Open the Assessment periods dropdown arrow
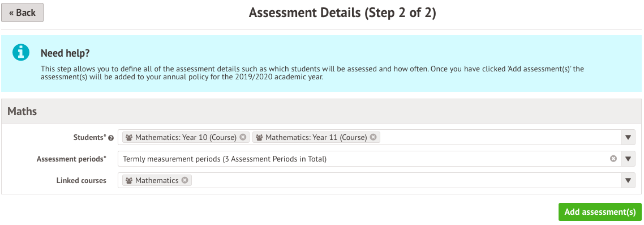 (x=628, y=159)
